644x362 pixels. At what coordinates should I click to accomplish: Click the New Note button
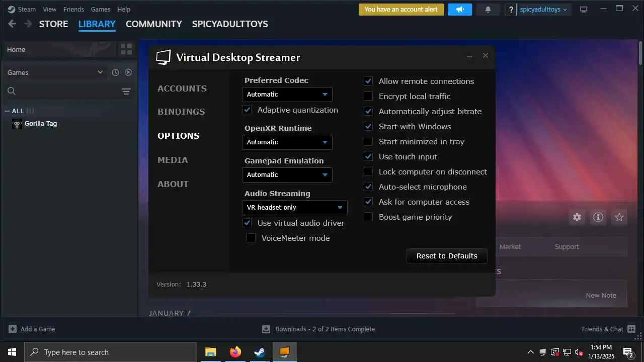click(x=601, y=295)
